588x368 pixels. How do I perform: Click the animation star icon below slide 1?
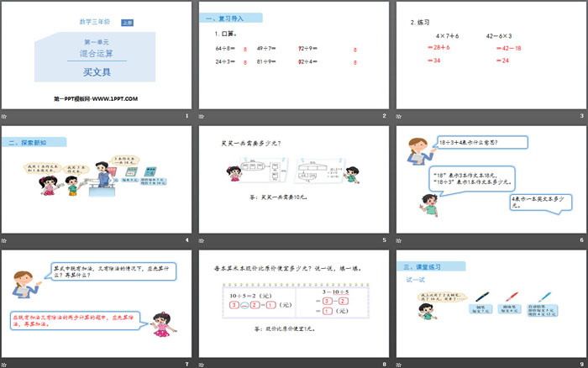click(4, 115)
